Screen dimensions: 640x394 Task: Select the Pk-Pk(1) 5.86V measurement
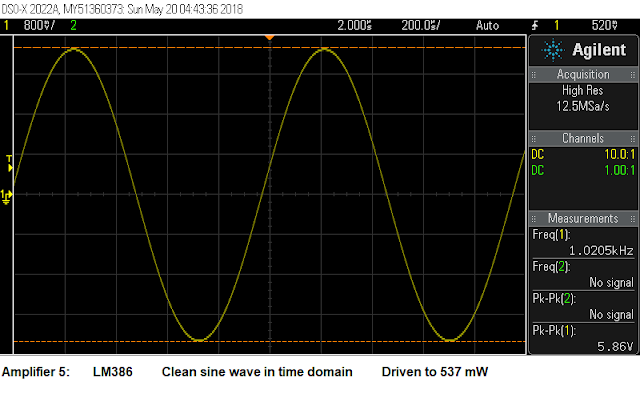pyautogui.click(x=583, y=339)
